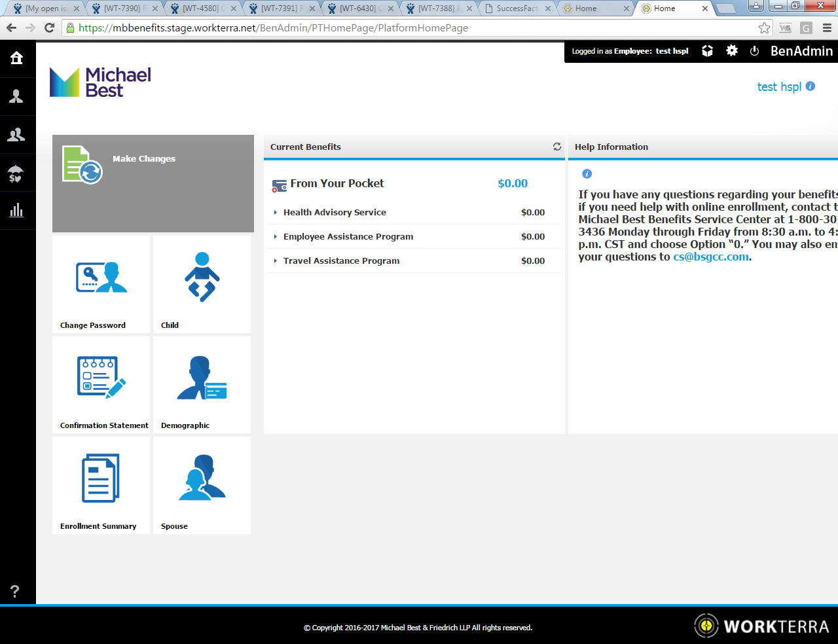The image size is (838, 644).
Task: Click the From Your Pocket wallet icon
Action: pyautogui.click(x=280, y=186)
